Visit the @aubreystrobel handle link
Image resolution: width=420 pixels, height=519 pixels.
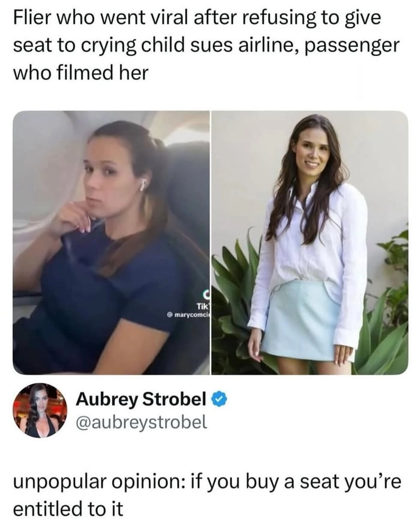point(142,422)
